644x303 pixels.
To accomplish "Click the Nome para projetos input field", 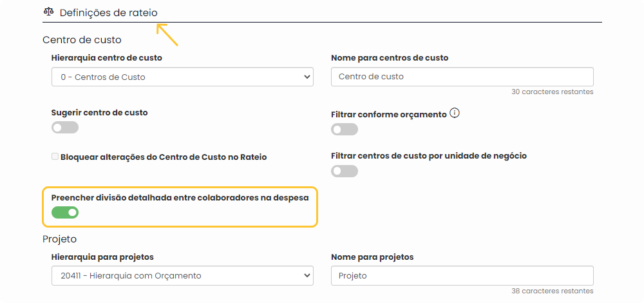I will (462, 275).
